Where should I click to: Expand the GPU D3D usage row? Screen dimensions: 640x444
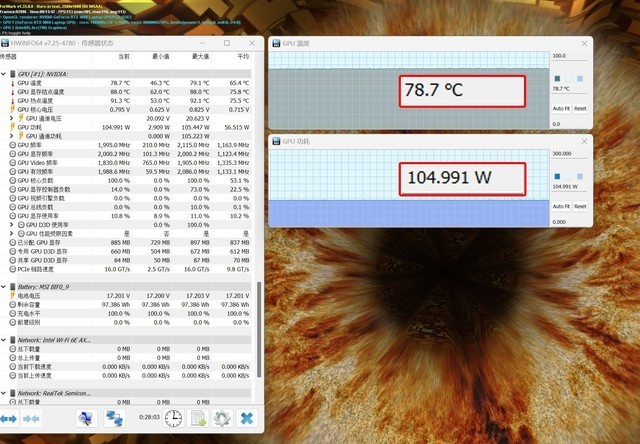tap(12, 225)
